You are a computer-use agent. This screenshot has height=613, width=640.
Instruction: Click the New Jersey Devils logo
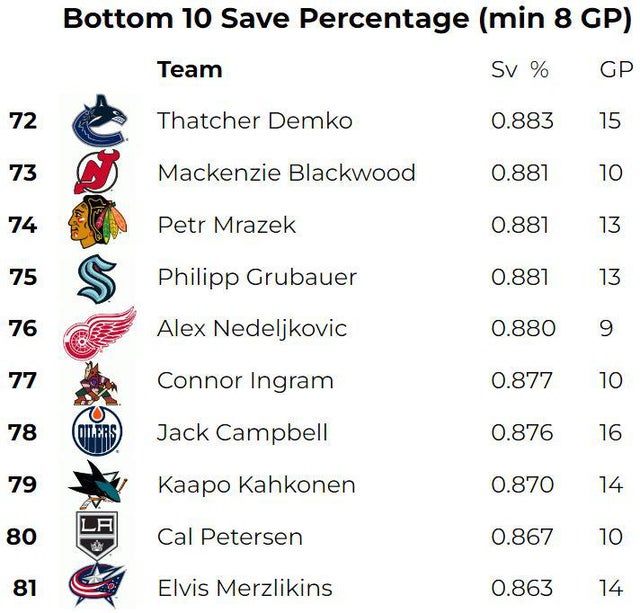pos(98,173)
